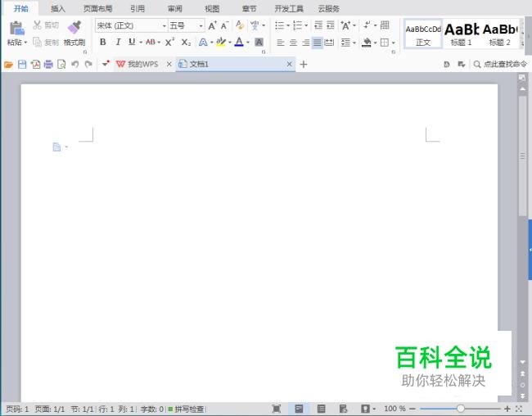Open print preview icon
The width and height of the screenshot is (532, 416).
61,64
